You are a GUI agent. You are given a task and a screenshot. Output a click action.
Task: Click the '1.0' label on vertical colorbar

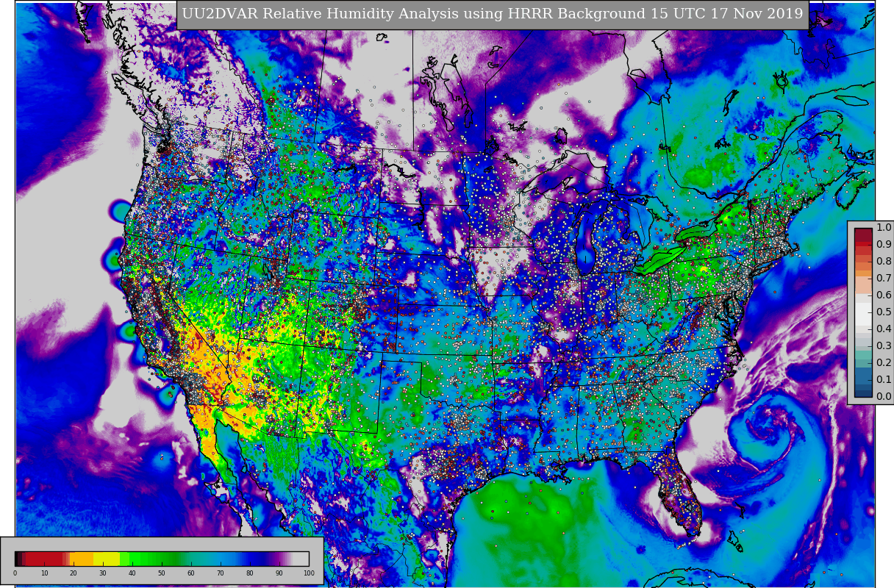tap(884, 227)
